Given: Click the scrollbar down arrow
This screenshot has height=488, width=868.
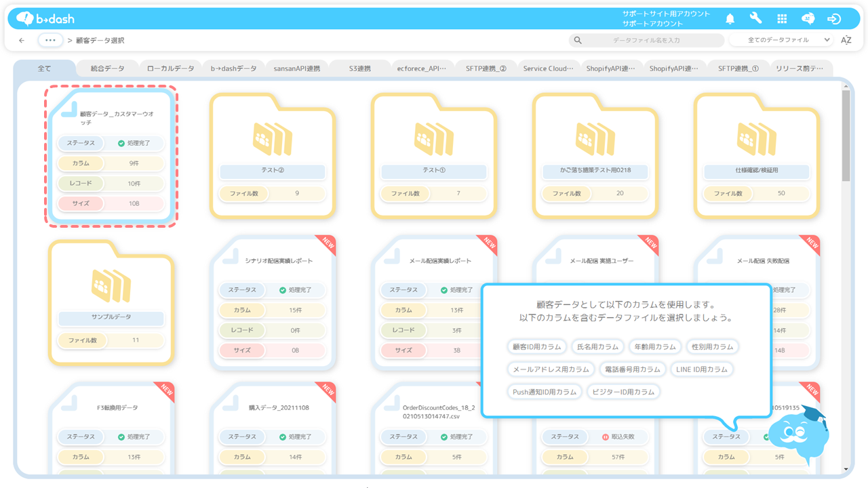Looking at the screenshot, I should pyautogui.click(x=846, y=469).
